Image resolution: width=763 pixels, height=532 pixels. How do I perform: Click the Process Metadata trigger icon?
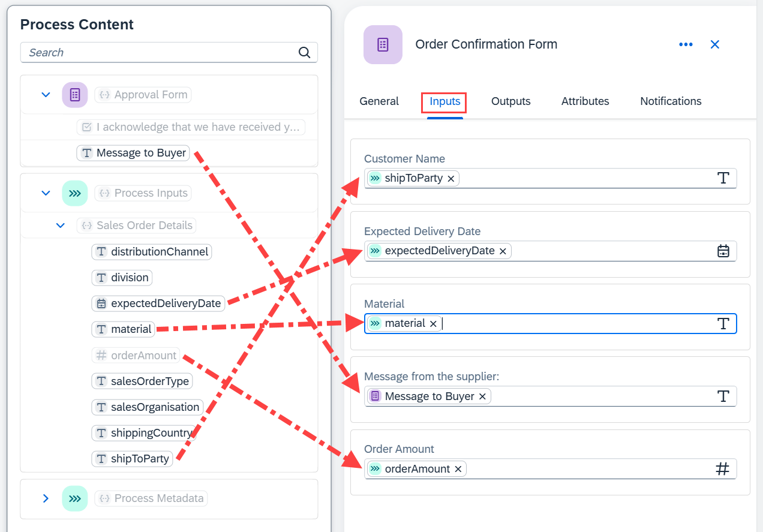click(75, 498)
